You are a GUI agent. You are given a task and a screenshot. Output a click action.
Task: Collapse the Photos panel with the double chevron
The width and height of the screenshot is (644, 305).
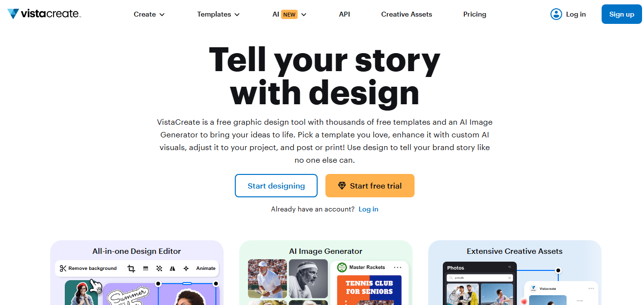click(x=510, y=267)
